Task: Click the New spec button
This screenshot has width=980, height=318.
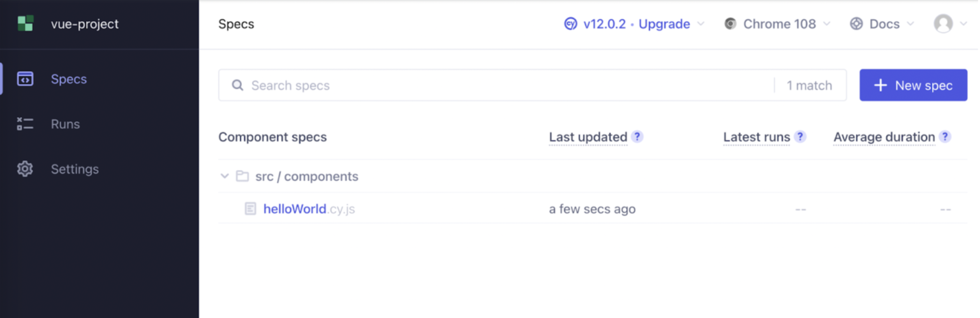Action: click(x=913, y=85)
